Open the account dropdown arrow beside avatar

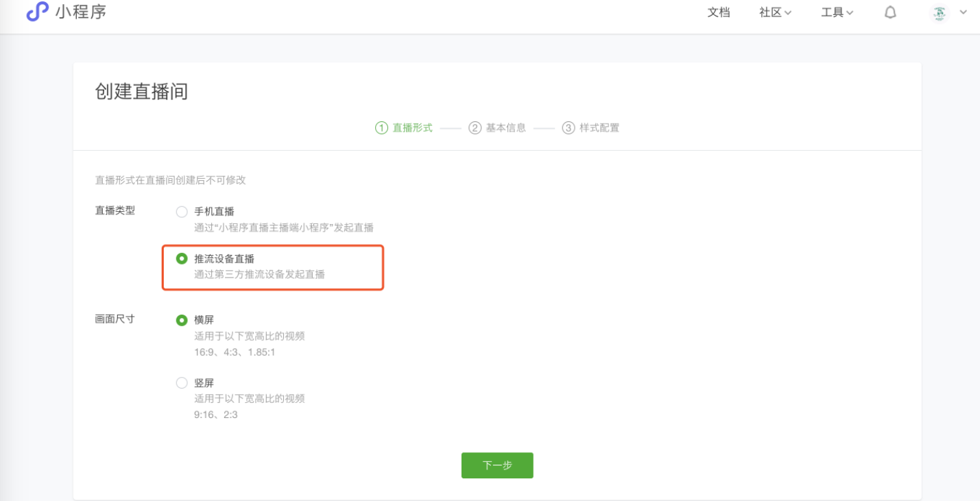[x=964, y=12]
